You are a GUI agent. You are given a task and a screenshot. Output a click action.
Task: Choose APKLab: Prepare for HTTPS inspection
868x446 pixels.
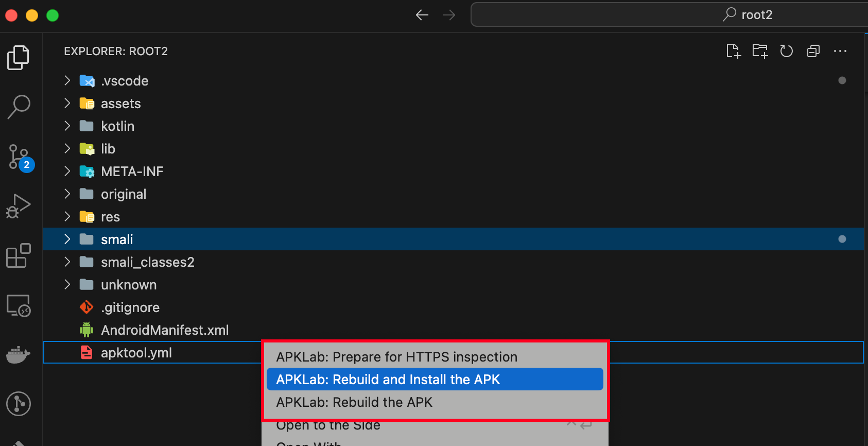click(x=396, y=357)
